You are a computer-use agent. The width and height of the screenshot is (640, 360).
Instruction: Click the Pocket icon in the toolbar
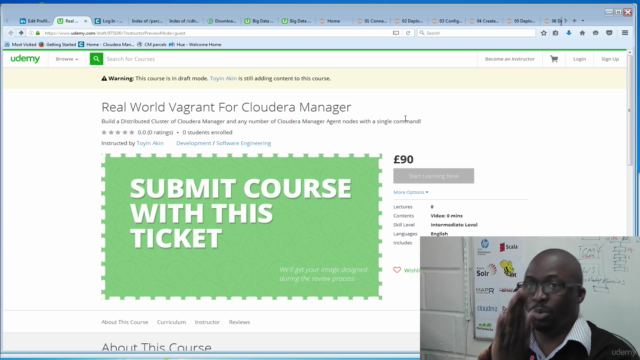(x=609, y=33)
